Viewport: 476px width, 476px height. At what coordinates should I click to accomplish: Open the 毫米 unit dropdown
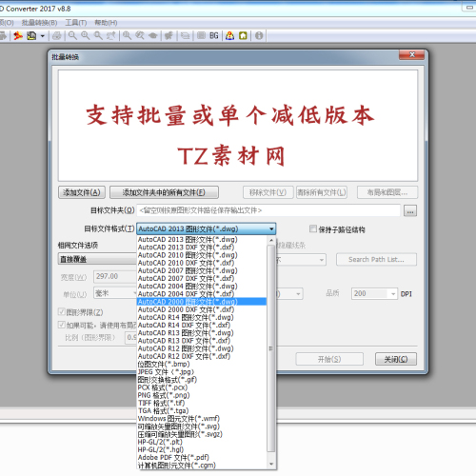(115, 293)
